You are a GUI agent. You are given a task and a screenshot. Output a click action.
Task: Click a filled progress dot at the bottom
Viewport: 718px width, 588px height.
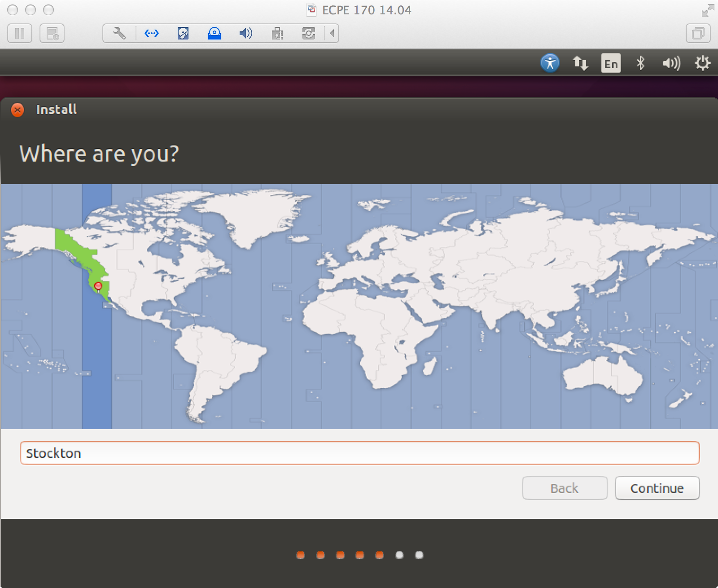300,555
